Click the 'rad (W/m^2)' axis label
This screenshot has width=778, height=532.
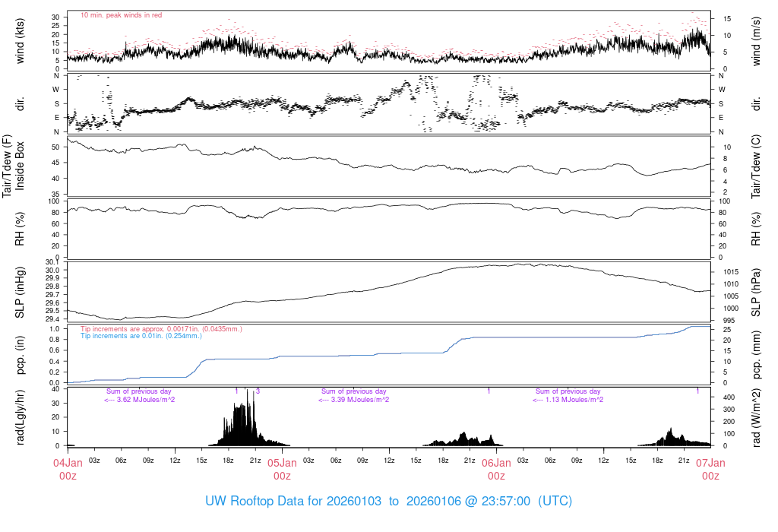756,418
